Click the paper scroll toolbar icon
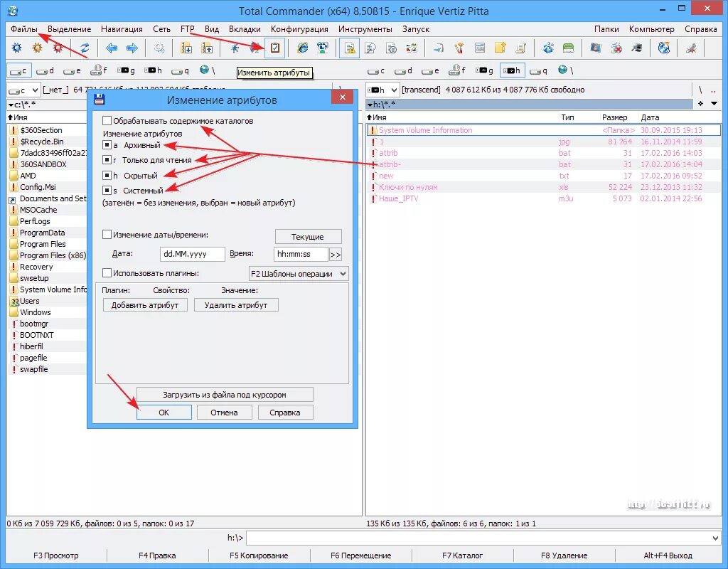Viewport: 728px width, 569px height. pyautogui.click(x=520, y=48)
